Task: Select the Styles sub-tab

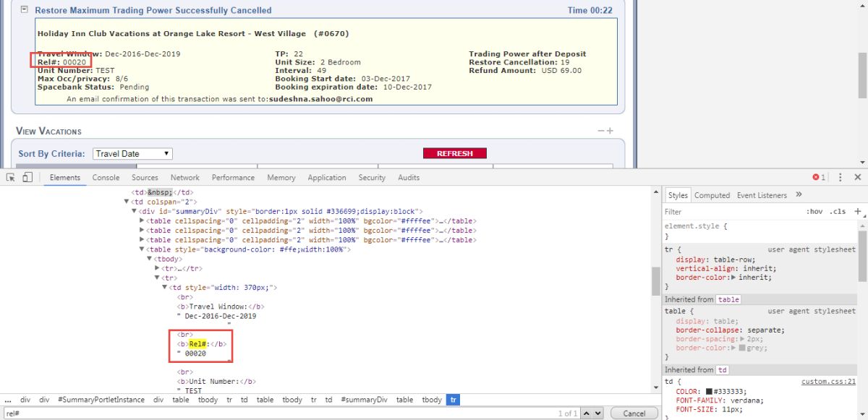Action: [678, 195]
